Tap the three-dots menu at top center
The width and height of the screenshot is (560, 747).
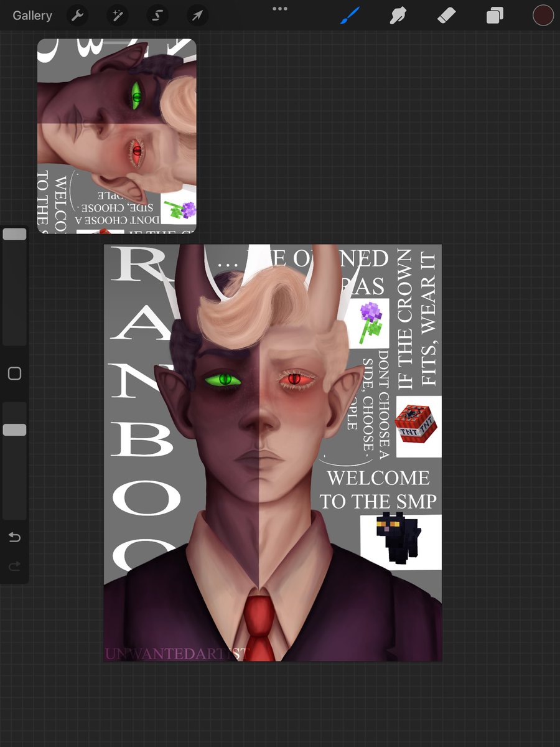[280, 9]
